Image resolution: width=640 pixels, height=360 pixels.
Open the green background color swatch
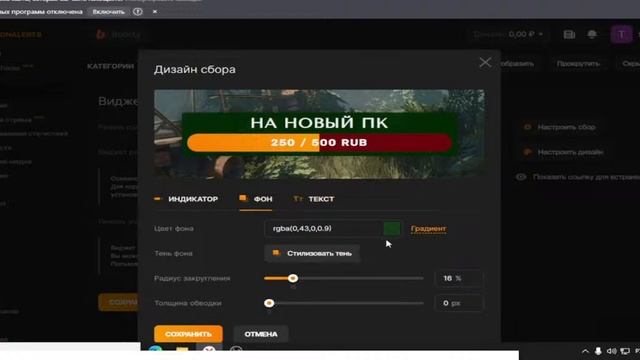pos(392,229)
